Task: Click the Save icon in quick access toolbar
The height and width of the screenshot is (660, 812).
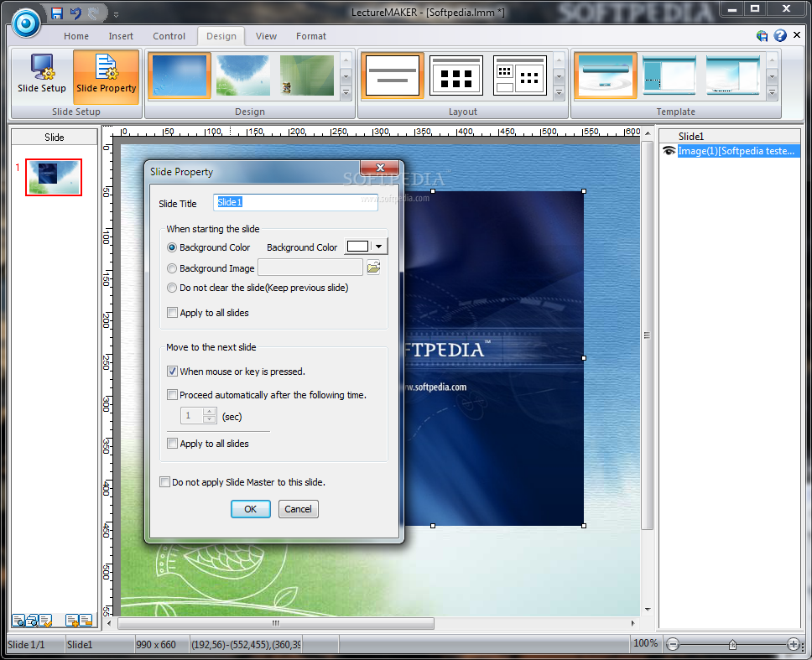Action: (57, 13)
